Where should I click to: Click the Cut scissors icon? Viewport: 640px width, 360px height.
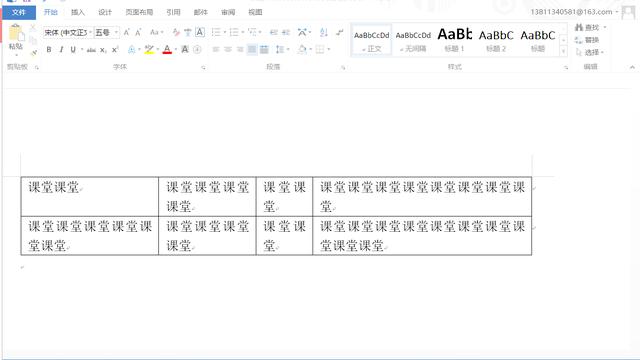(33, 29)
